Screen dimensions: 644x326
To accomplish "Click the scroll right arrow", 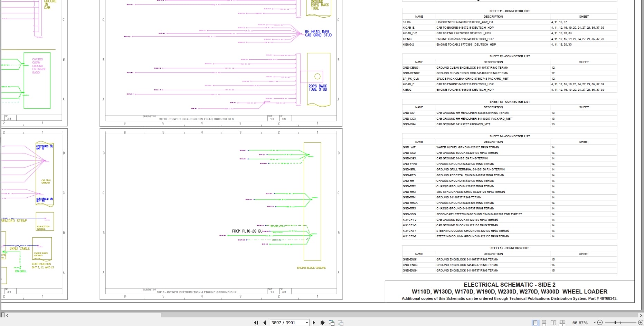I will click(641, 315).
